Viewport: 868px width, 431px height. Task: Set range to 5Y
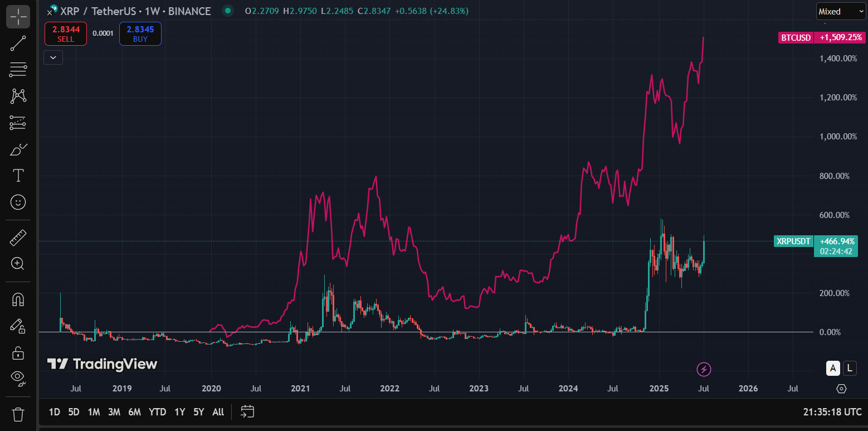[x=199, y=412]
